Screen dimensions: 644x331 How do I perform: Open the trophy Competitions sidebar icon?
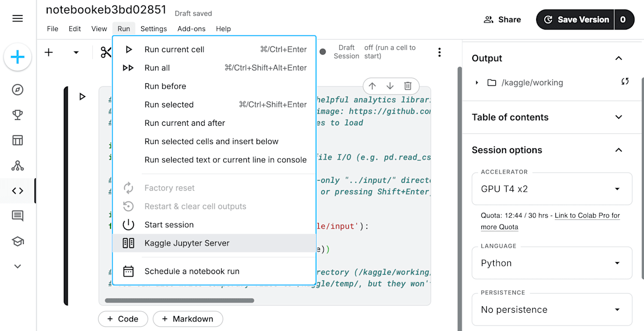coord(18,115)
